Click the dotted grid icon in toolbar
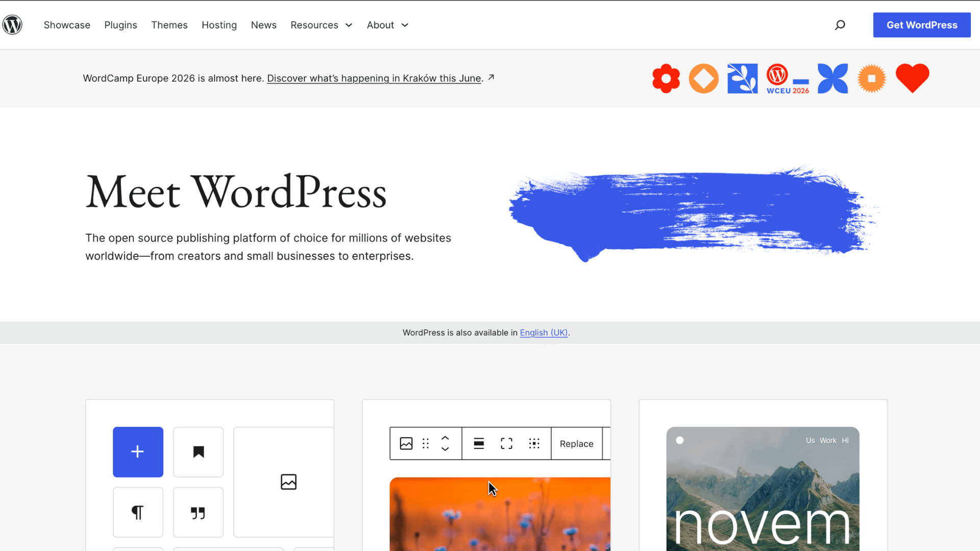The image size is (980, 551). [x=534, y=443]
